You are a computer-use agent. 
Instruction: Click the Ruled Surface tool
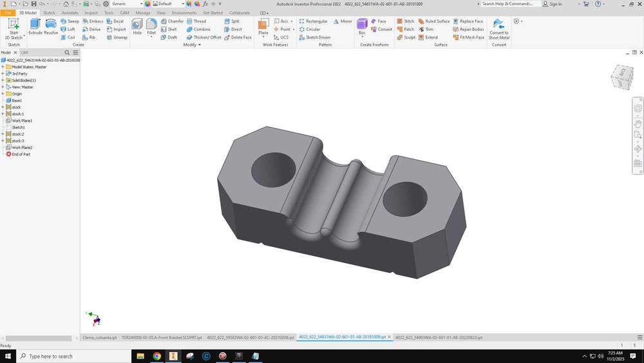433,21
